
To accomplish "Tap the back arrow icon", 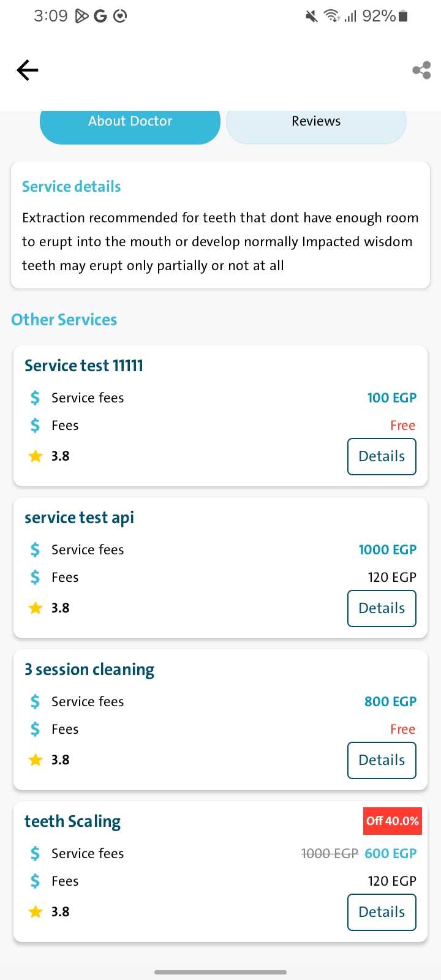I will [x=28, y=70].
